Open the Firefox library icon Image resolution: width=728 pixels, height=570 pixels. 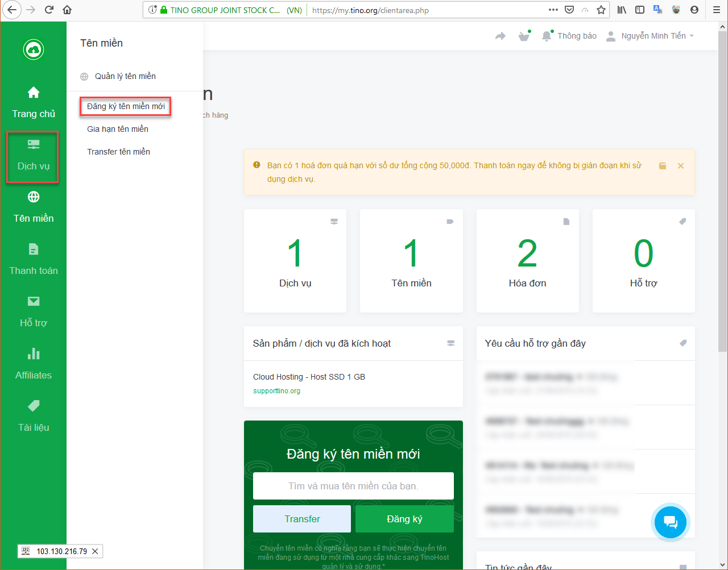tap(622, 10)
